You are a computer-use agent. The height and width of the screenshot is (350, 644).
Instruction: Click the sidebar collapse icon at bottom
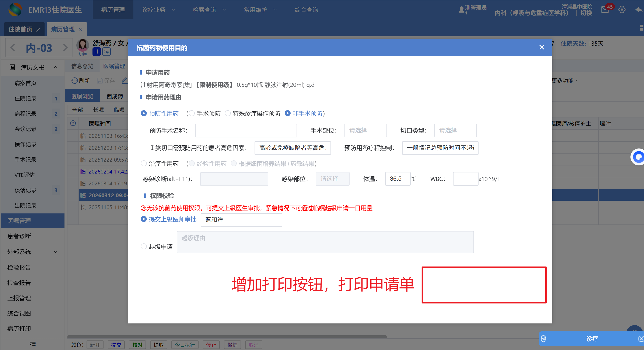[x=32, y=344]
